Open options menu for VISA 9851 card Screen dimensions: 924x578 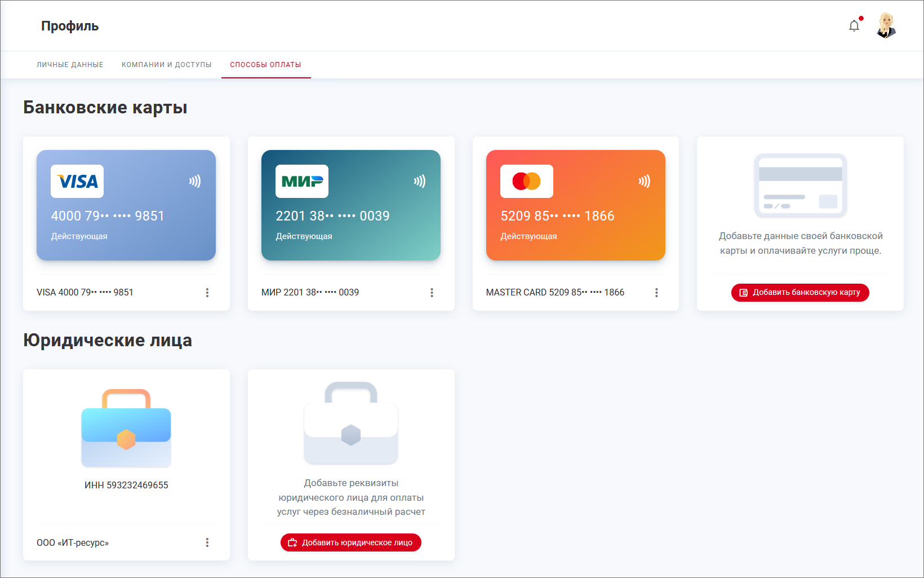[x=207, y=293]
